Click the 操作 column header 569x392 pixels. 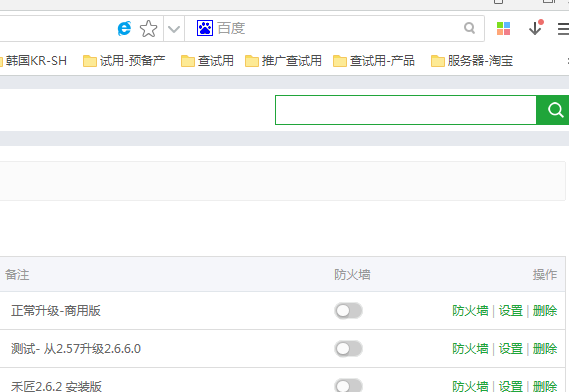545,274
